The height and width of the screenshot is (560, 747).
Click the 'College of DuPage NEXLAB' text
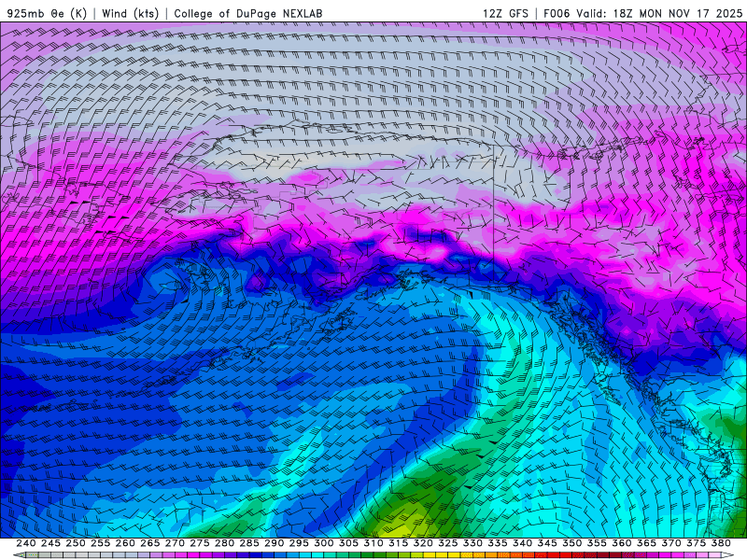coord(247,13)
